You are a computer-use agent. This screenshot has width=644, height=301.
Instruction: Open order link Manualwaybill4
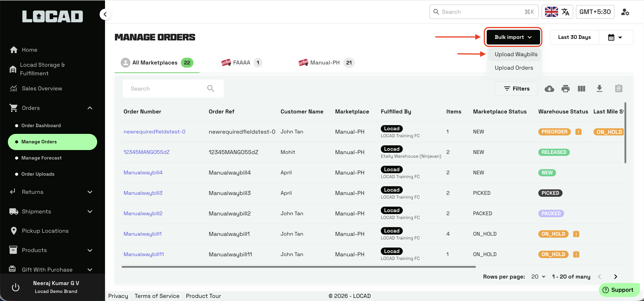tap(143, 172)
